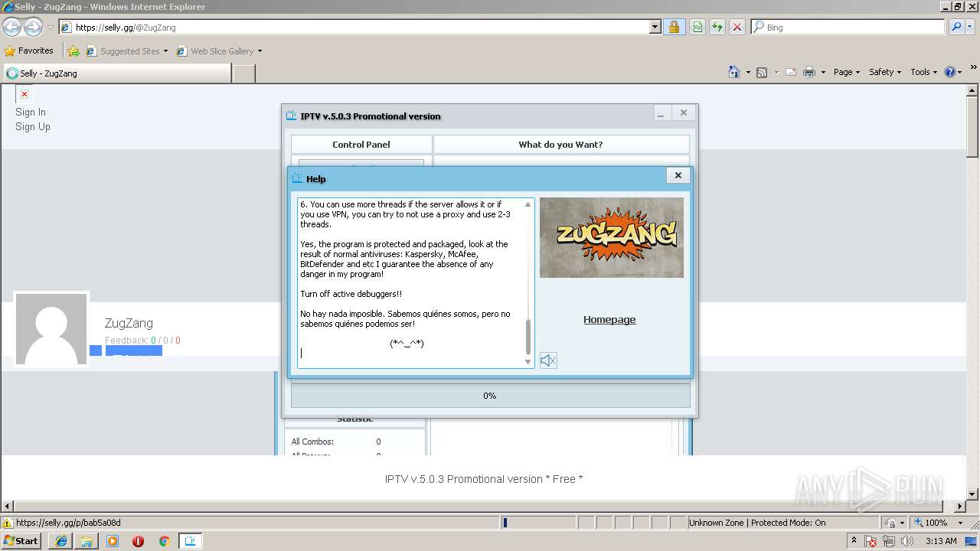This screenshot has width=980, height=551.
Task: Click the Help question mark icon
Action: coord(950,72)
